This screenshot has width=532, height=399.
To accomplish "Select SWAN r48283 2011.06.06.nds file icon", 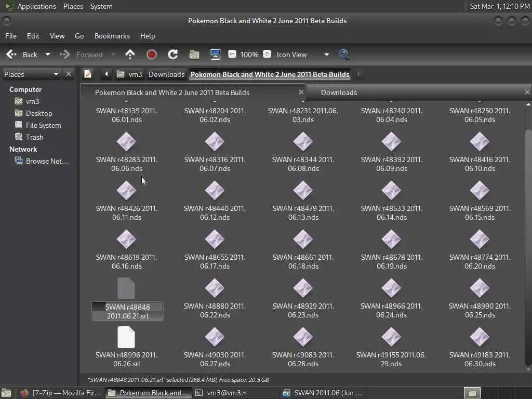I will click(x=127, y=141).
